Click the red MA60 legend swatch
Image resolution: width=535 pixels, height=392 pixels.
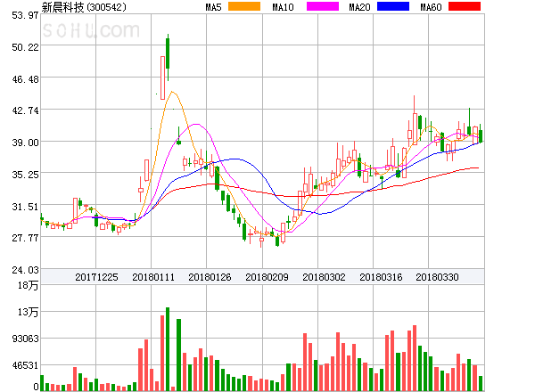point(465,6)
